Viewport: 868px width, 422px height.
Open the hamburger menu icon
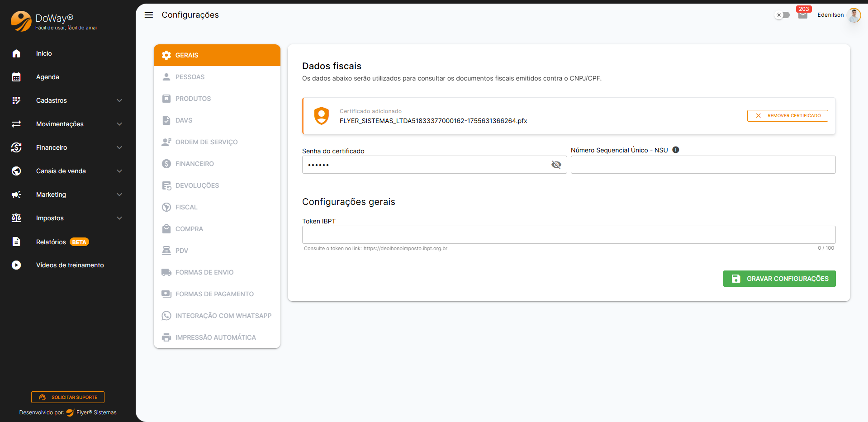tap(149, 15)
